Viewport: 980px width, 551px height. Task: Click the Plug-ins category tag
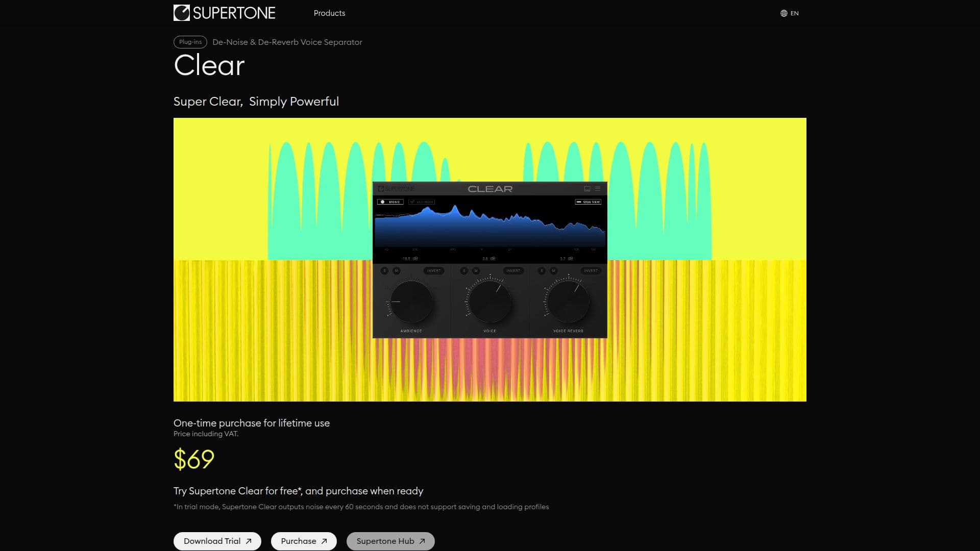coord(190,42)
